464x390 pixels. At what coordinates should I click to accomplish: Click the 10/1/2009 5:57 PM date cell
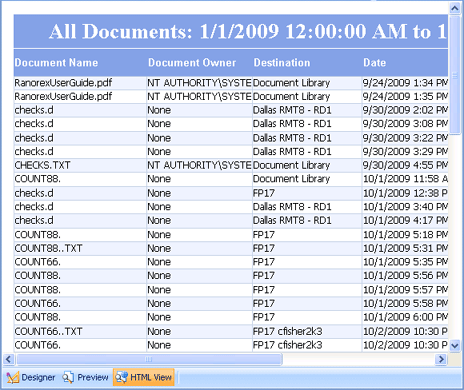pos(405,290)
